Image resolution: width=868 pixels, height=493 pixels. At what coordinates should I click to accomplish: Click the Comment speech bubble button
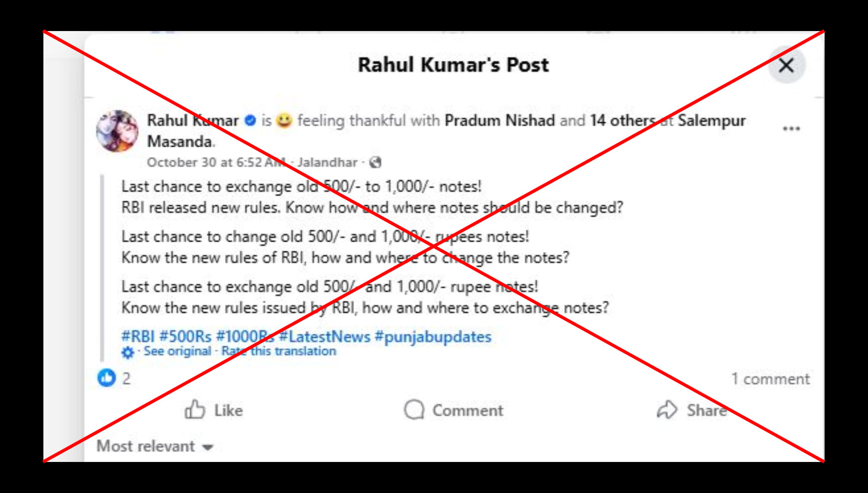coord(454,410)
